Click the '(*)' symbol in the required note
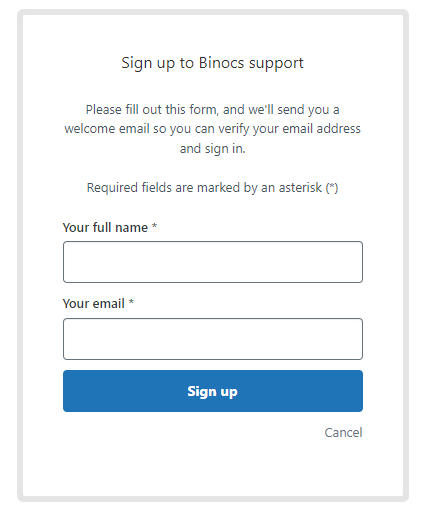 tap(332, 188)
